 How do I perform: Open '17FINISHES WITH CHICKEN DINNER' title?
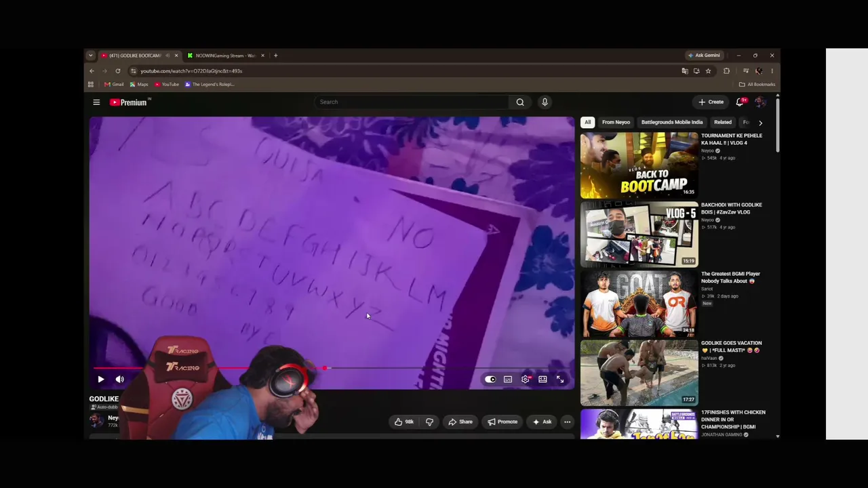point(733,420)
